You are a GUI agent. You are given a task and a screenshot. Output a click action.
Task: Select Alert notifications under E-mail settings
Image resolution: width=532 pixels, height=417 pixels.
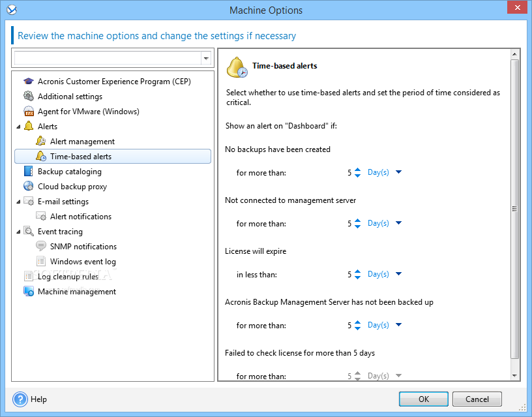click(81, 216)
